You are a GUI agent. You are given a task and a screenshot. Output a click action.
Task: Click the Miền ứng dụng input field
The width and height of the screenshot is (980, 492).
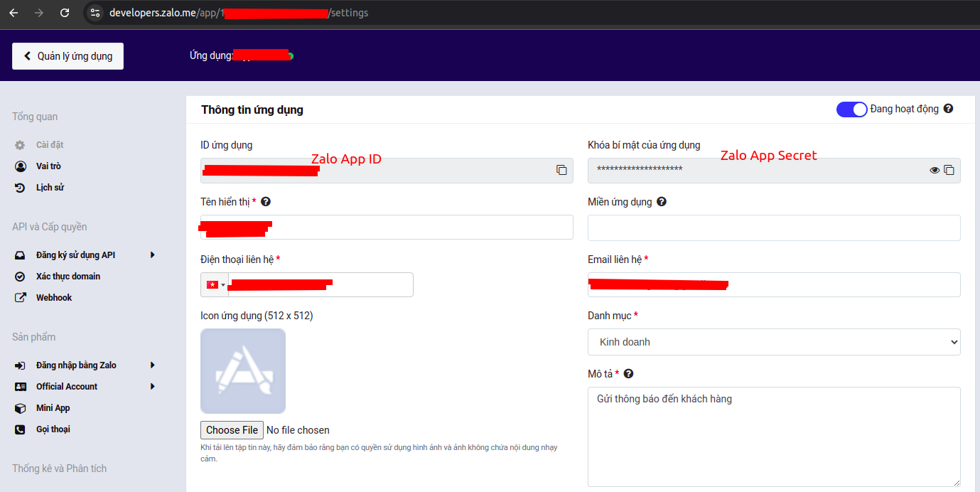click(773, 228)
